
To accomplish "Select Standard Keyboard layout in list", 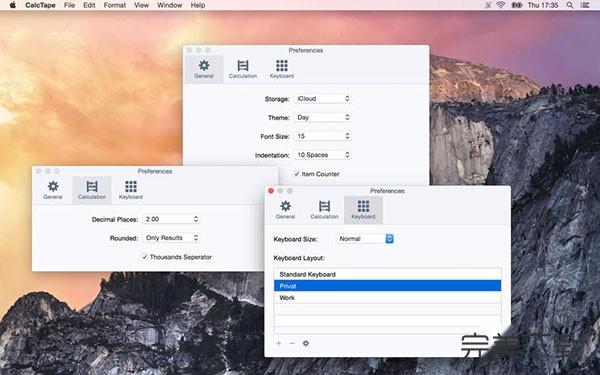I will pos(387,274).
